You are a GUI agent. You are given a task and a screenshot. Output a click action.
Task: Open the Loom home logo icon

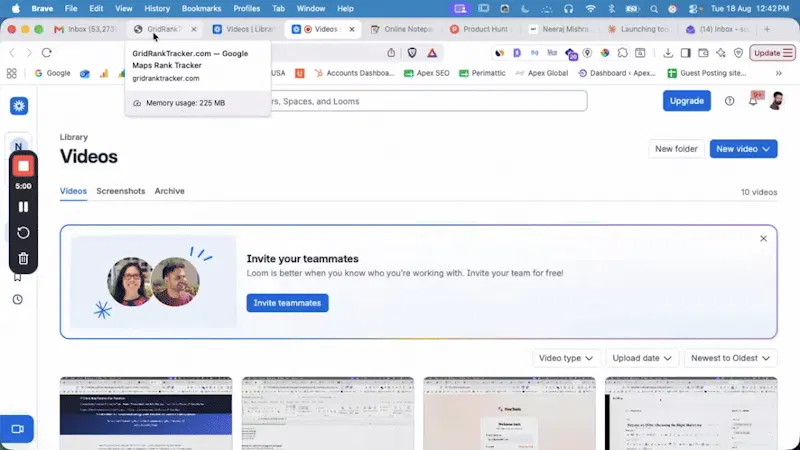coord(19,106)
